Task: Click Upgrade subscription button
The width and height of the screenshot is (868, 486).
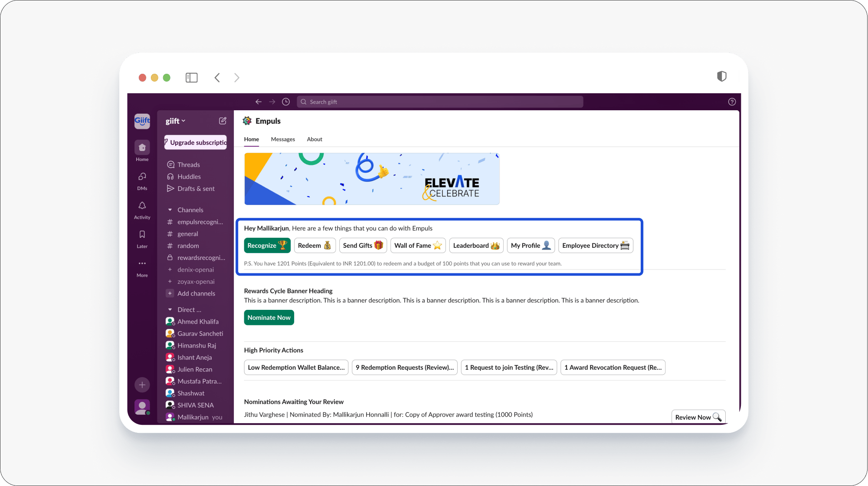Action: (196, 142)
